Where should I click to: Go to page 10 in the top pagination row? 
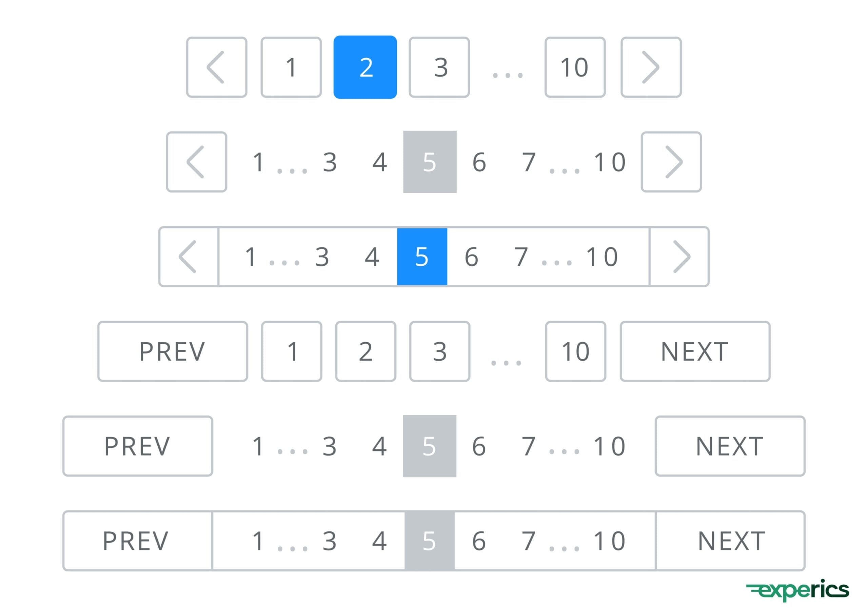click(575, 67)
